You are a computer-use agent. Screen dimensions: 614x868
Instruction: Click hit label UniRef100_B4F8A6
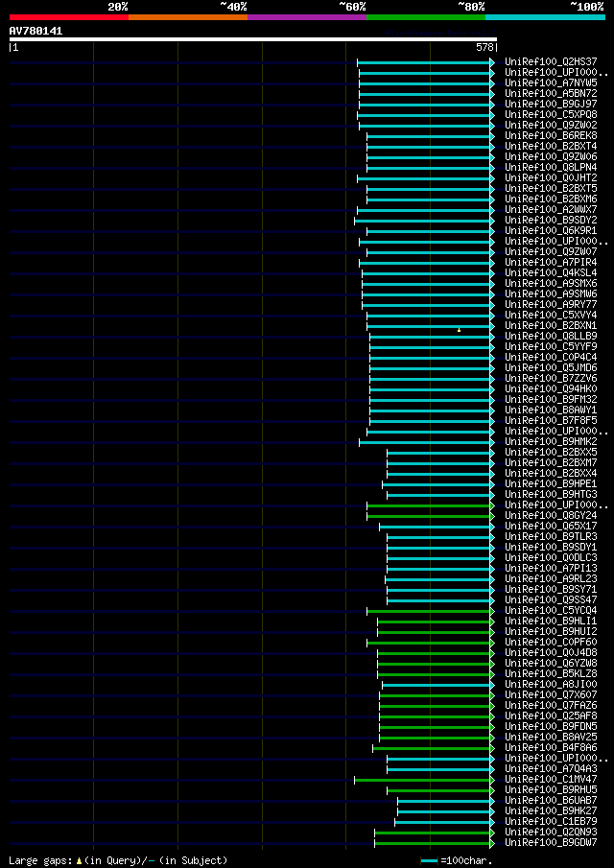(x=551, y=748)
